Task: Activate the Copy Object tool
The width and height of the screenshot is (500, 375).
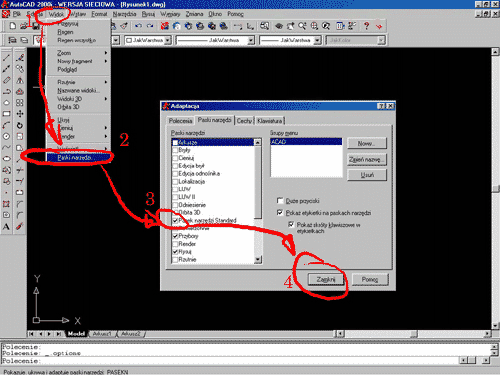Action: (x=20, y=69)
